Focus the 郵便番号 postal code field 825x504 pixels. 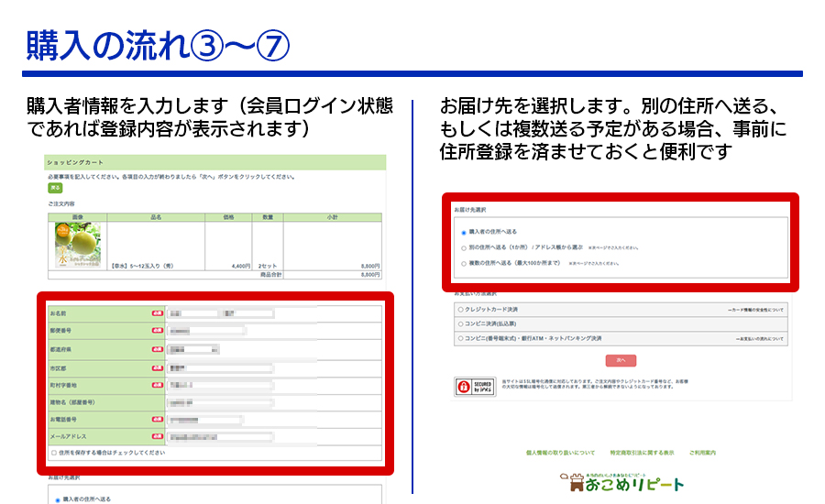click(x=207, y=331)
